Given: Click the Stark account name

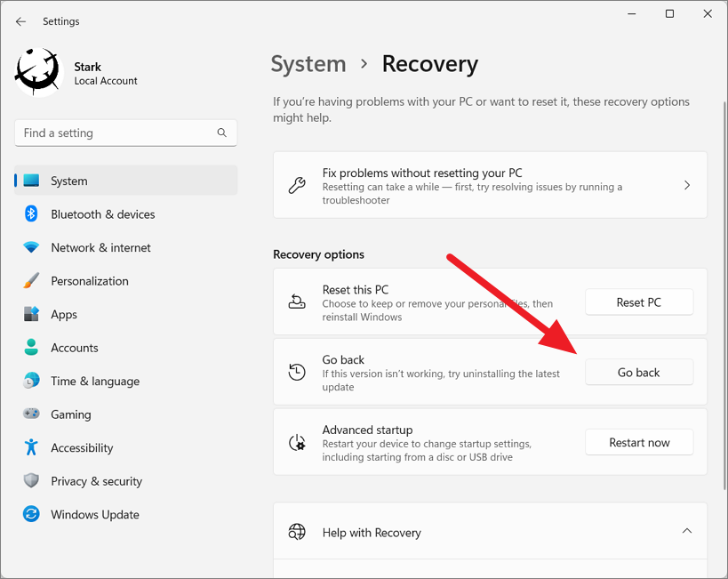Looking at the screenshot, I should tap(88, 67).
